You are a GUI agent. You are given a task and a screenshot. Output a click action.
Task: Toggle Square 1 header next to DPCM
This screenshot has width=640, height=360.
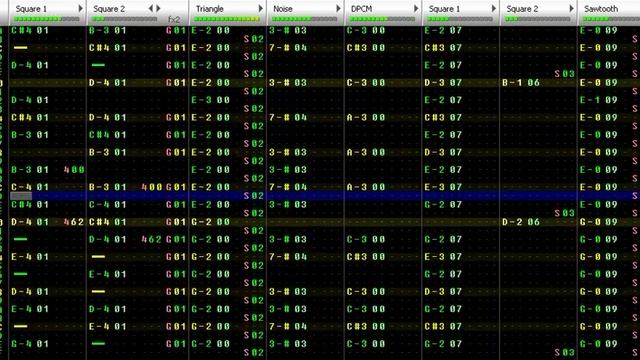point(444,9)
